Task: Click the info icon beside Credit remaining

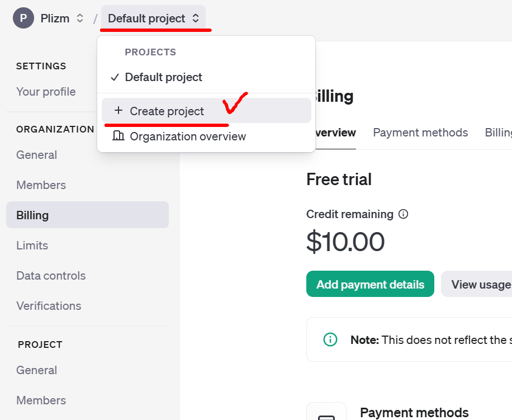Action: pyautogui.click(x=403, y=214)
